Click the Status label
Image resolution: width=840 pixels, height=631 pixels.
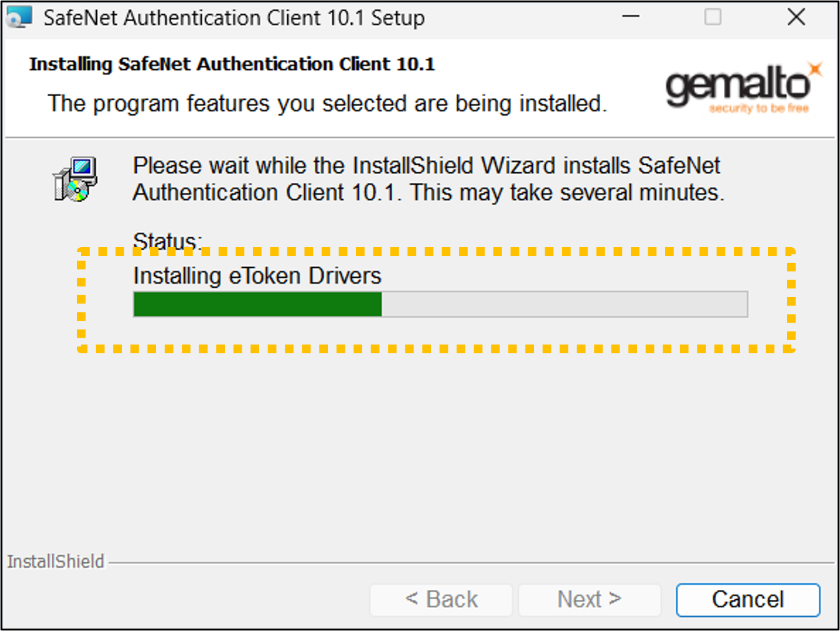point(167,241)
